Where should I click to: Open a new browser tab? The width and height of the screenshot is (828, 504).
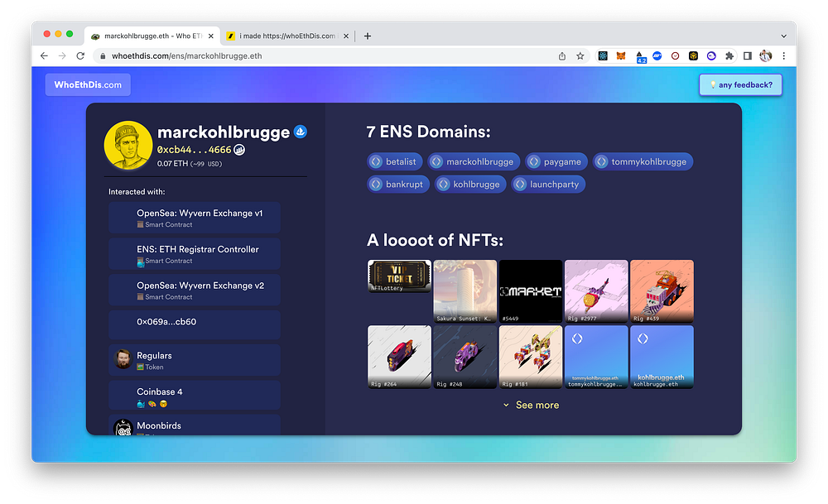pos(368,36)
